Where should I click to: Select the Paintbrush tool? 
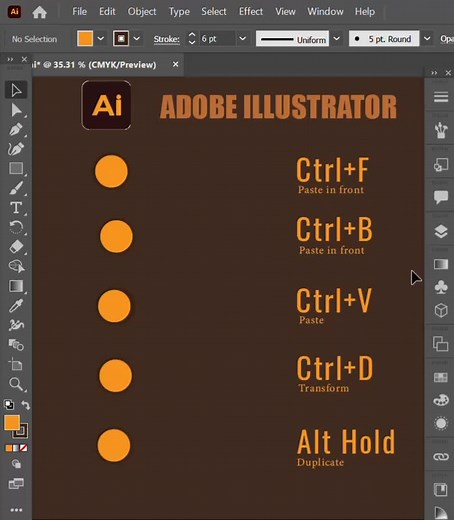[x=16, y=188]
